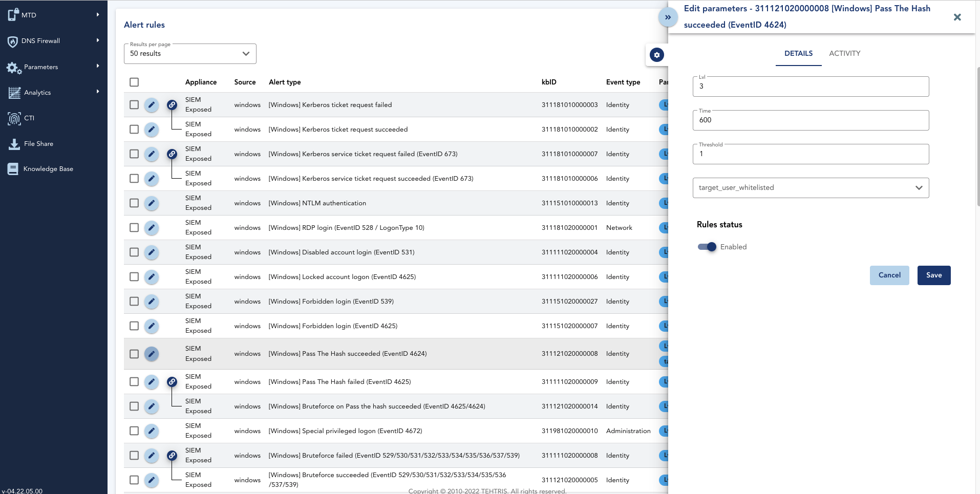Open File Share download icon
Image resolution: width=980 pixels, height=494 pixels.
[14, 144]
